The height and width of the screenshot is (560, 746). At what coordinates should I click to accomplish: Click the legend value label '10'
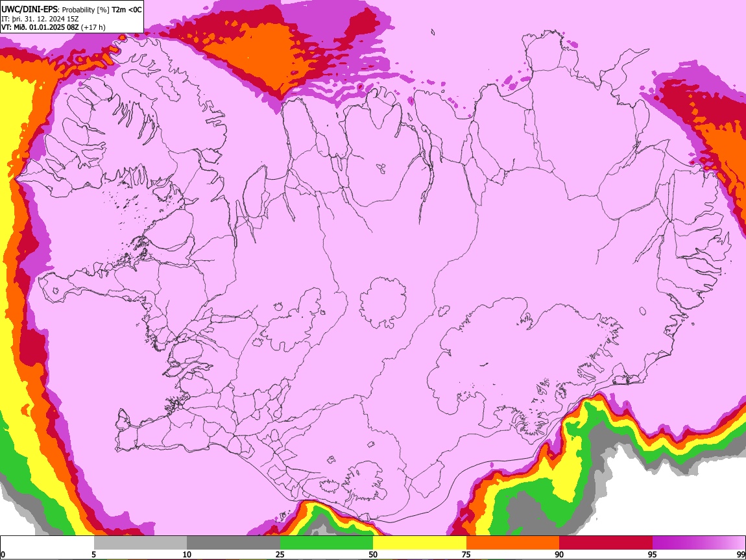point(187,554)
